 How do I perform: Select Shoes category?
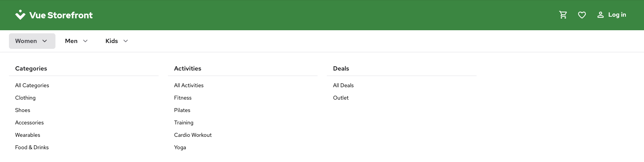tap(22, 110)
